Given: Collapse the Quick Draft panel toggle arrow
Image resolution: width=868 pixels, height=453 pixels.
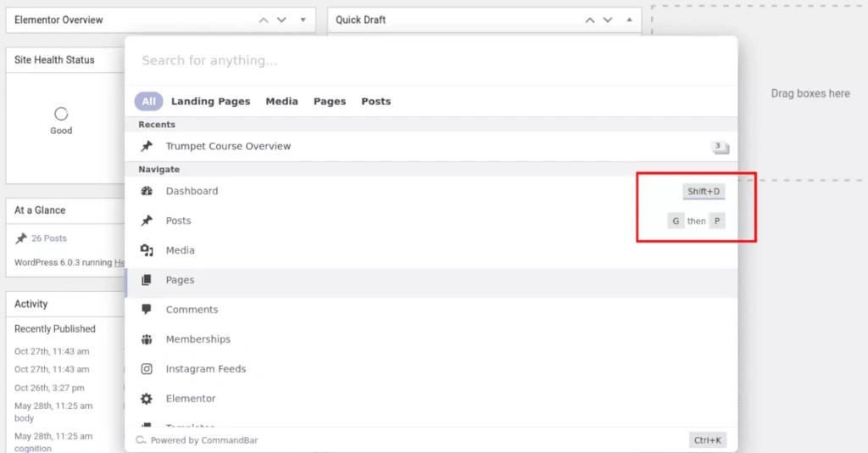Looking at the screenshot, I should pos(629,20).
